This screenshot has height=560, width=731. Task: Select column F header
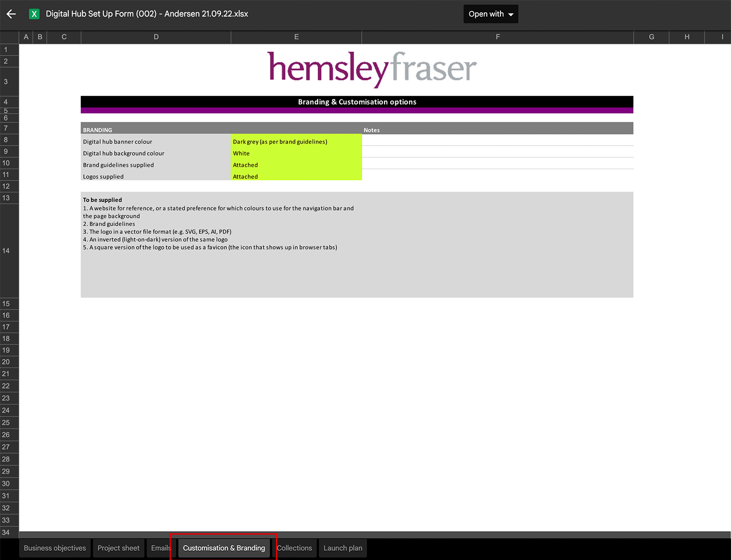(x=498, y=37)
